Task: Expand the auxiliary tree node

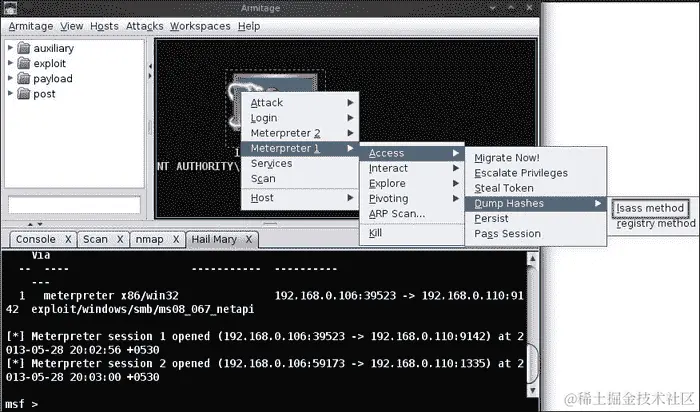Action: (10, 47)
